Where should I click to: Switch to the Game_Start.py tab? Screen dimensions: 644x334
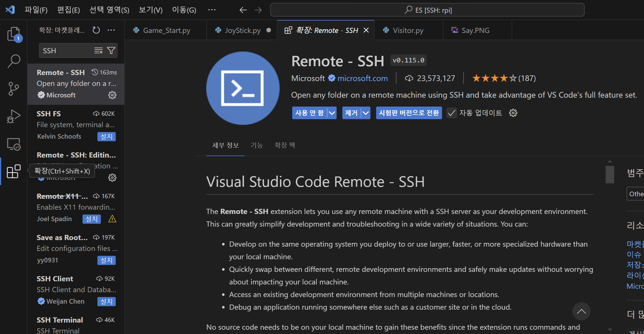pos(166,30)
